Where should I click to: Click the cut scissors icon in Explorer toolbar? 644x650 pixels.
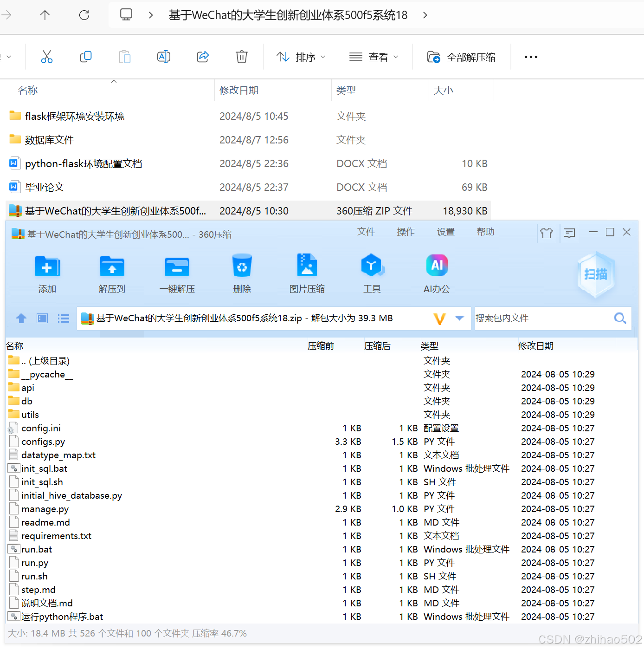(x=46, y=57)
